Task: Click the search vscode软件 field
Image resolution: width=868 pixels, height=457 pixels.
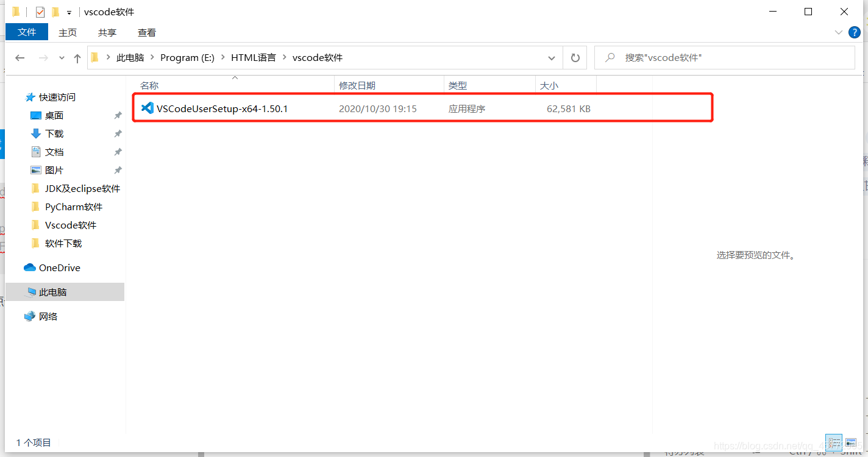Action: (x=724, y=58)
